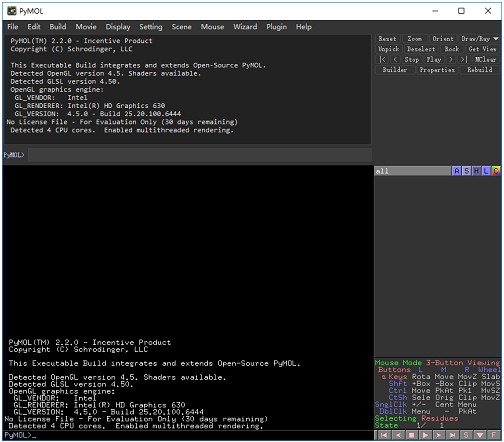This screenshot has height=442, width=504.
Task: Start movie with pink play triangle
Action: tap(425, 435)
